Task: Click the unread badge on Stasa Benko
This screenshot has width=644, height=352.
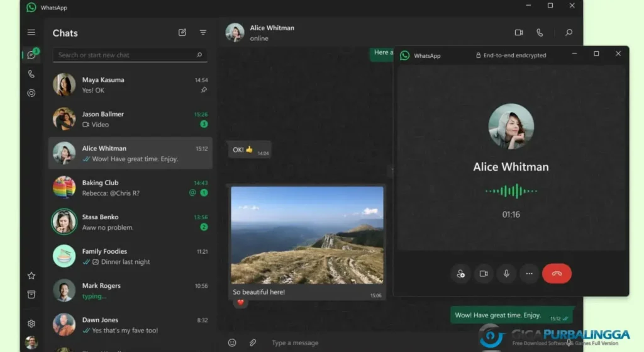Action: tap(204, 227)
